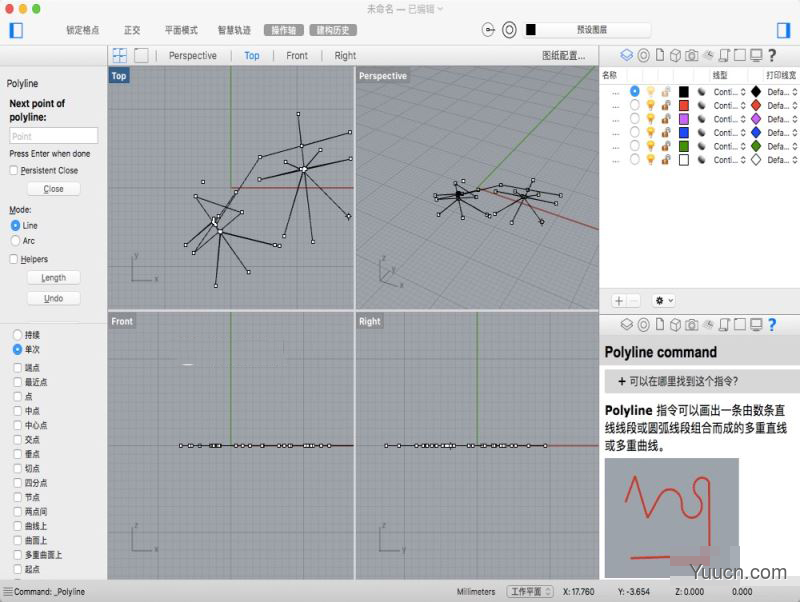The image size is (800, 602).
Task: Click the material sphere icon on black layer row
Action: 702,90
